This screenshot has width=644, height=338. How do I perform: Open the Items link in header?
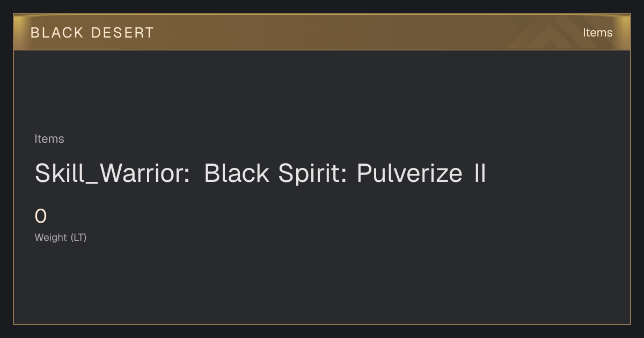pyautogui.click(x=597, y=33)
